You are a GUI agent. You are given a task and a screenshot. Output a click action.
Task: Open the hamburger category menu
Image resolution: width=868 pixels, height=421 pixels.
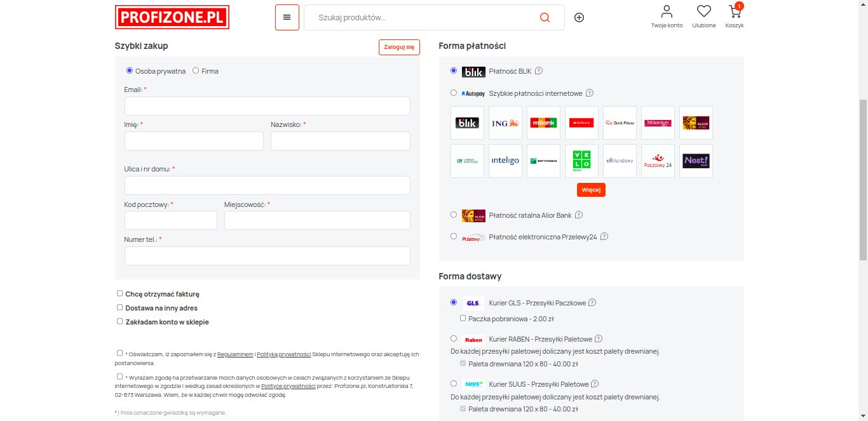tap(287, 17)
